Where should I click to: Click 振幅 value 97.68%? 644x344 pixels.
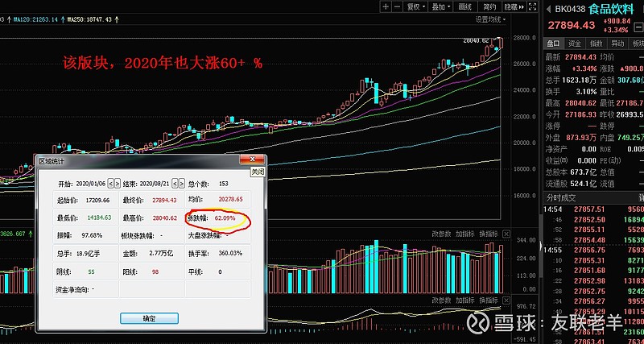coord(92,235)
